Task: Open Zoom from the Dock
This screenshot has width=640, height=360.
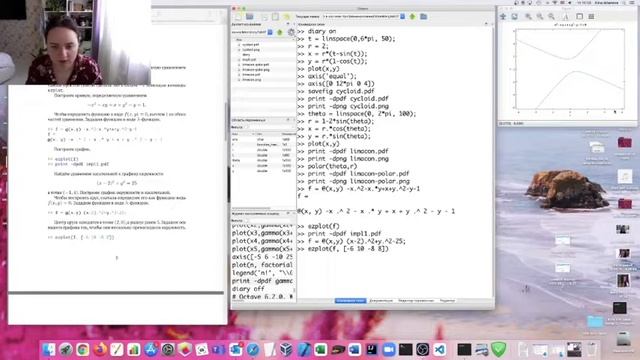Action: click(x=389, y=349)
